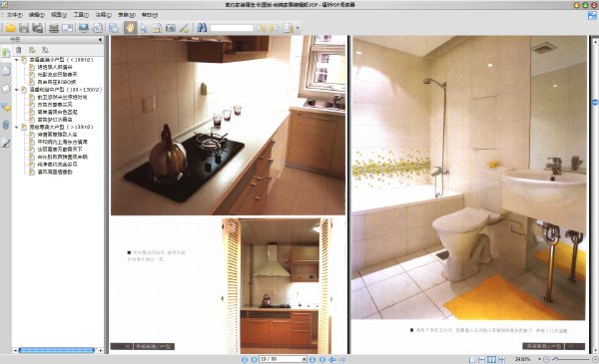Viewport: 599px width, 364px height.
Task: Open the bookmark containing BOBO
Action: click(57, 82)
